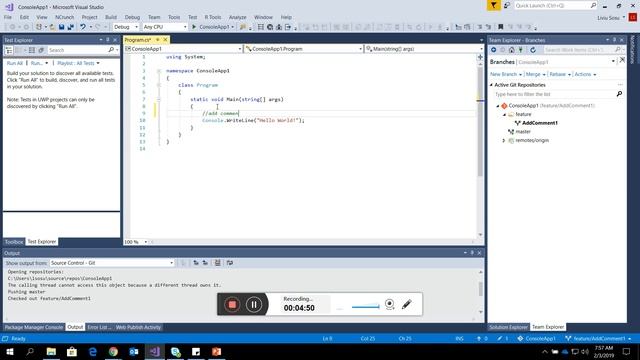This screenshot has width=640, height=360.
Task: Undo the last edit via toolbar
Action: 83,27
